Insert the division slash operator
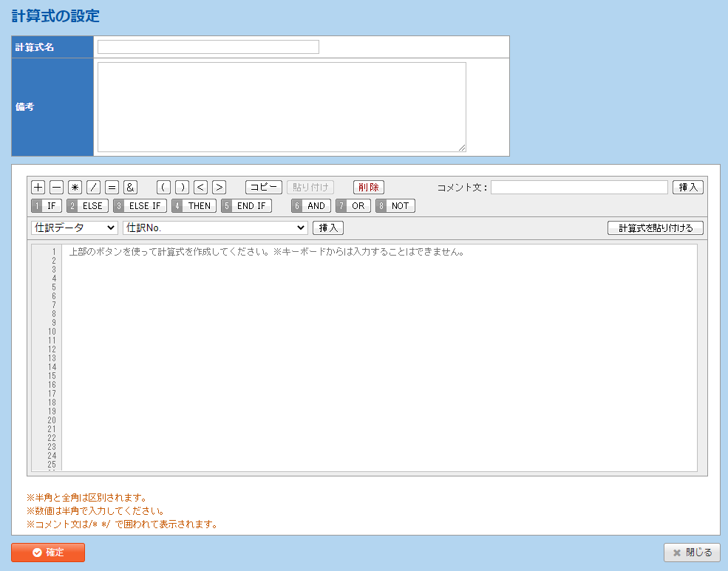The width and height of the screenshot is (728, 571). pos(94,187)
